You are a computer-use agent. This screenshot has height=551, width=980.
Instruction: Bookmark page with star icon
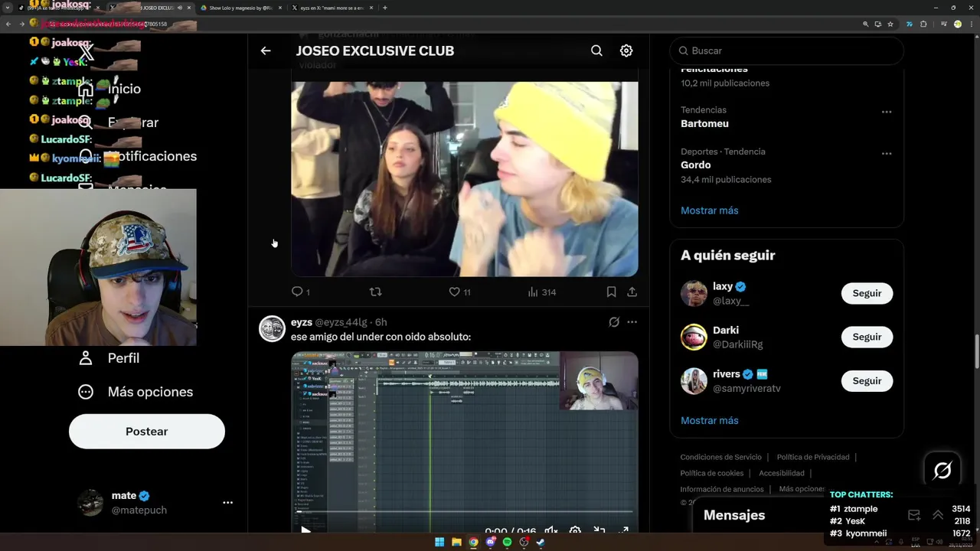click(x=890, y=24)
